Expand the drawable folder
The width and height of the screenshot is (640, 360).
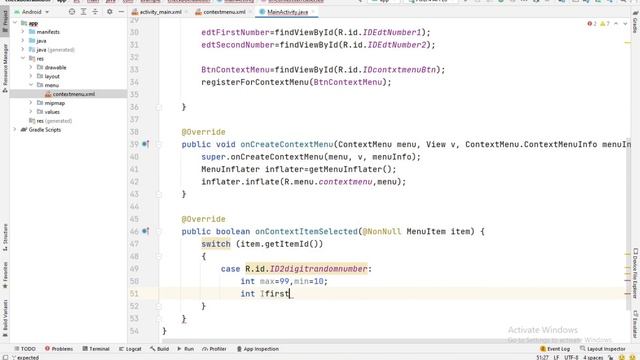tap(31, 67)
